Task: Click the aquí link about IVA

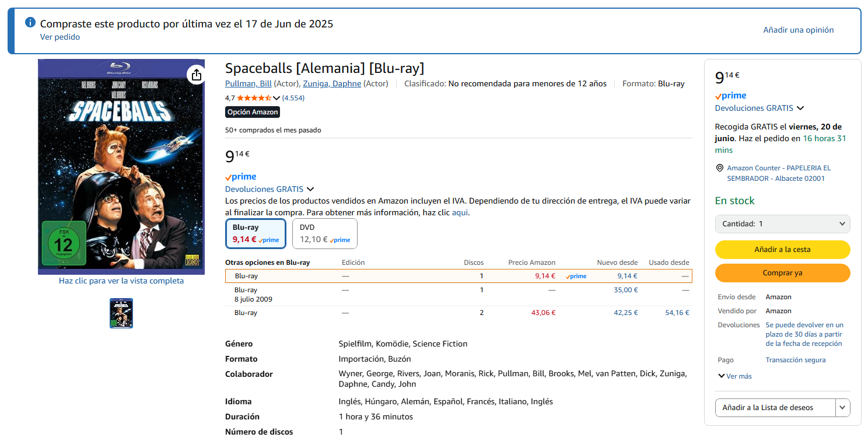Action: (460, 212)
